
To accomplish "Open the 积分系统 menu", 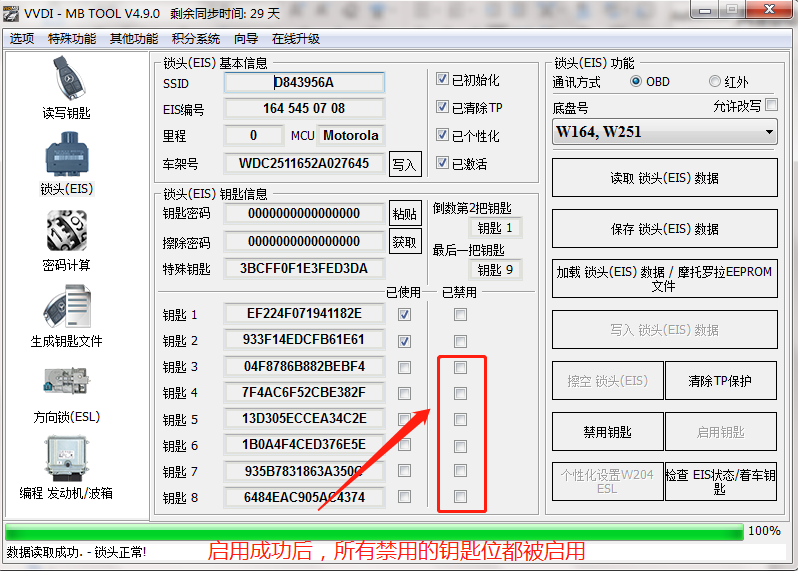I will point(196,39).
